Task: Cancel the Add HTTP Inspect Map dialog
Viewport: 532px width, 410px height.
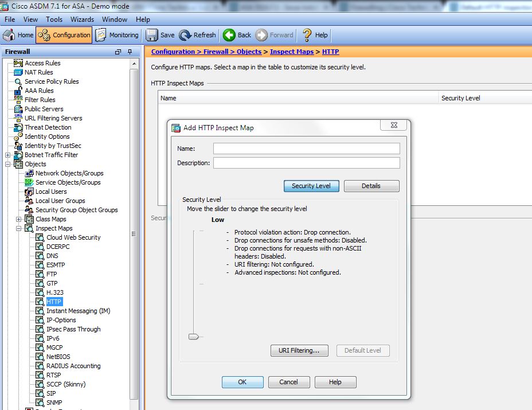Action: pos(289,382)
